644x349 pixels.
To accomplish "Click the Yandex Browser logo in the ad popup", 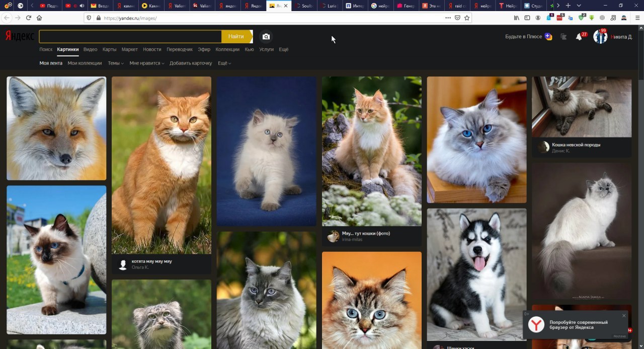I will tap(536, 325).
